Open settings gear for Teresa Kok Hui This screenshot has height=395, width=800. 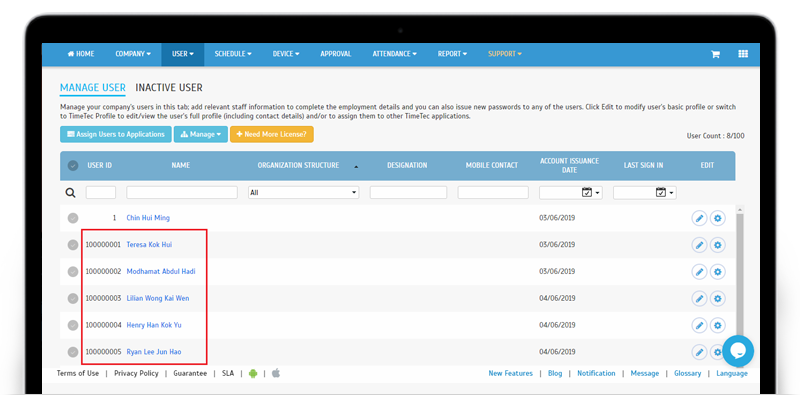click(717, 245)
